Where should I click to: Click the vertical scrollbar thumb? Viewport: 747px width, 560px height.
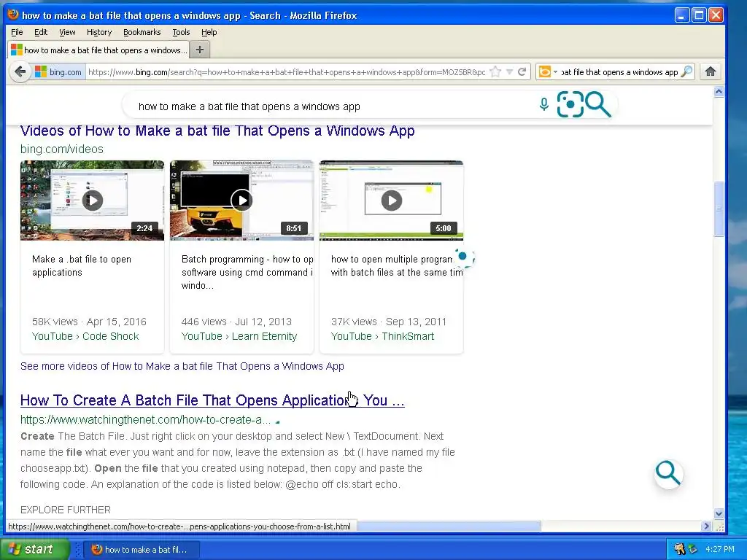click(719, 209)
